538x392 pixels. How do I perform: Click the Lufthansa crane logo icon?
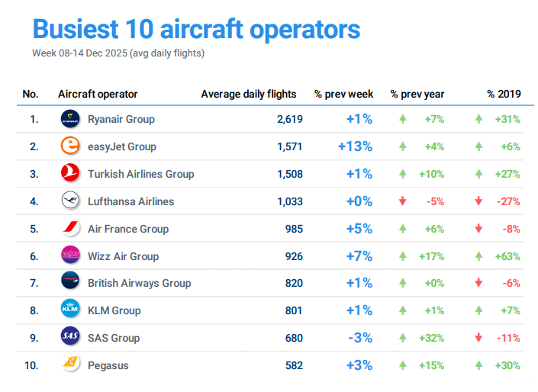click(70, 201)
